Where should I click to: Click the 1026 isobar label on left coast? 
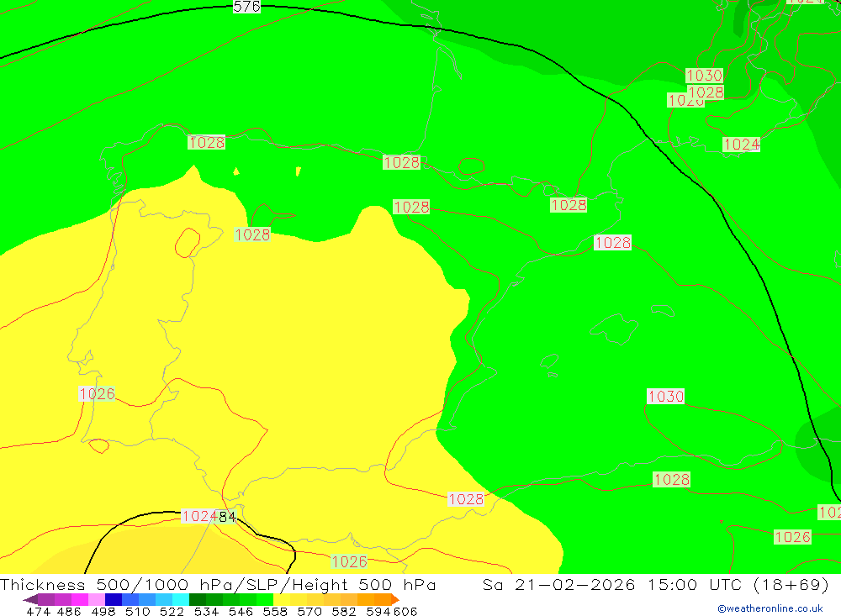tap(97, 393)
